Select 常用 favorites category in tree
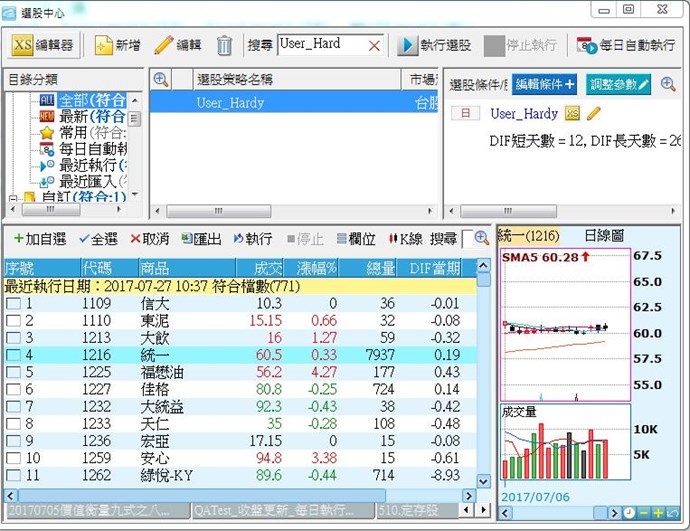Screen dimensions: 690x531 point(72,132)
